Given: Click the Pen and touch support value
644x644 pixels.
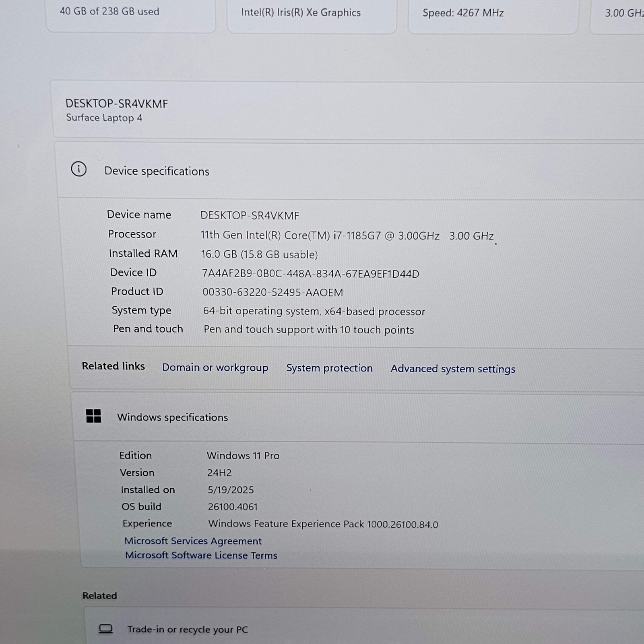Looking at the screenshot, I should (309, 330).
